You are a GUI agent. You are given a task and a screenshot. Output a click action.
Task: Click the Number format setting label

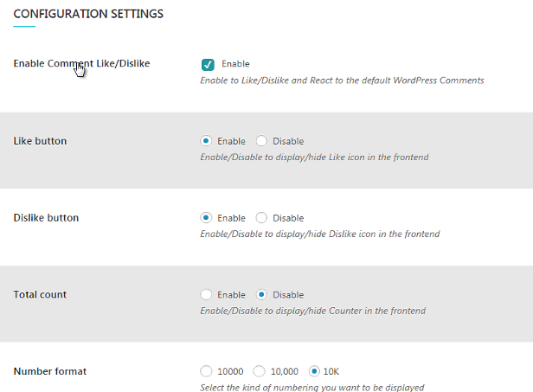[50, 371]
